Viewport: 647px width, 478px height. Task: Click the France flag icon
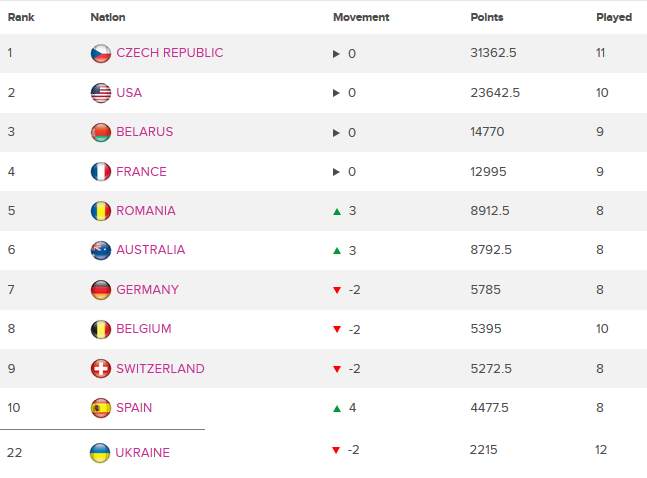point(100,172)
